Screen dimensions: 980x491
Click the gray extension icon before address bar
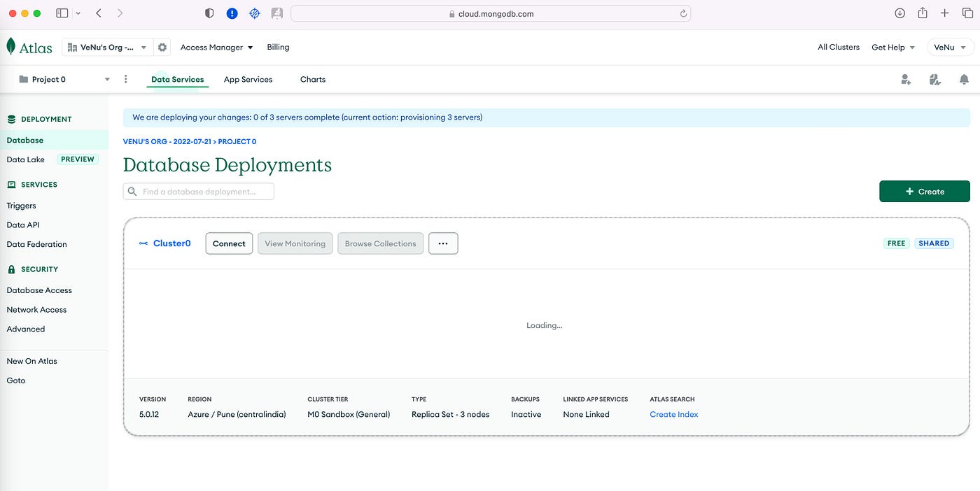coord(277,13)
